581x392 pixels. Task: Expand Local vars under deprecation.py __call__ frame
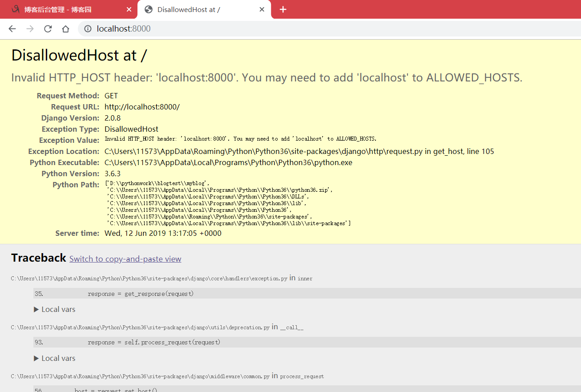pos(55,358)
